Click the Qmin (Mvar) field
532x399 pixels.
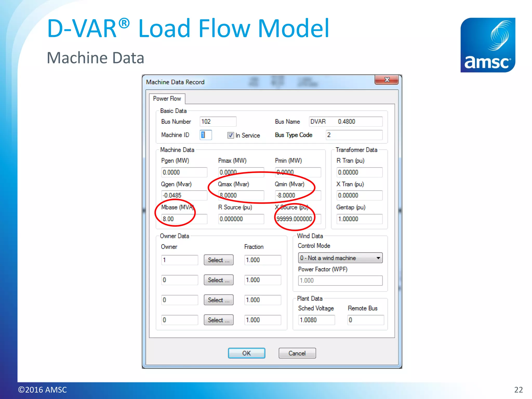point(298,195)
